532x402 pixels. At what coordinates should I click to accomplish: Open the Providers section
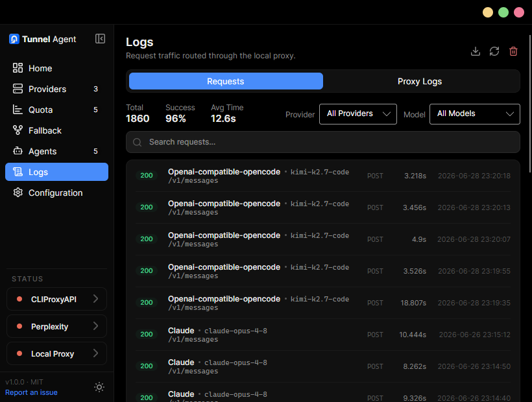(x=56, y=89)
